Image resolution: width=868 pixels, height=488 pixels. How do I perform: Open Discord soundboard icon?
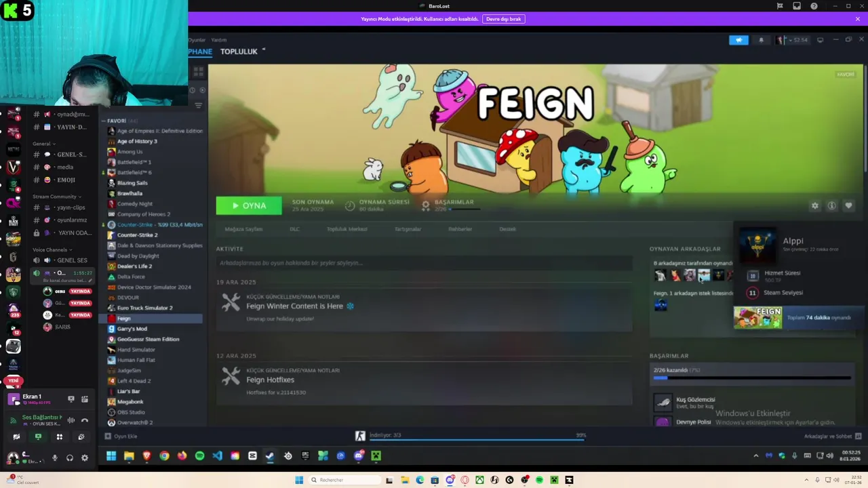pos(81,437)
